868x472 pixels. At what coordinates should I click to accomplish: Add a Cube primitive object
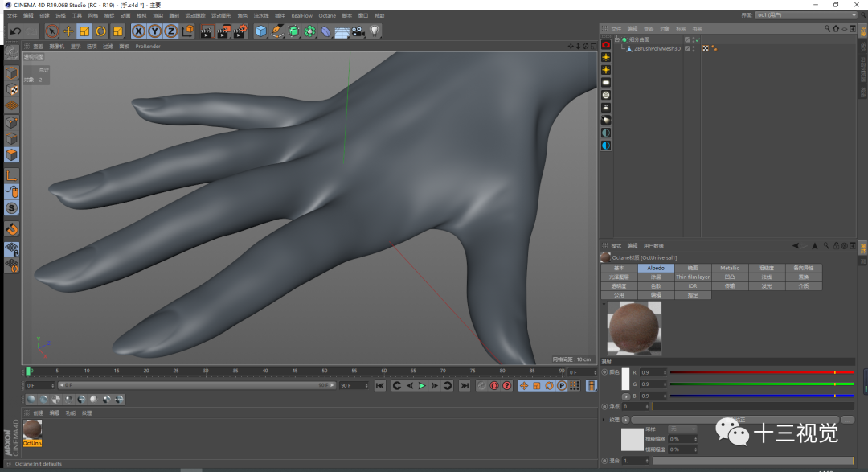[260, 31]
